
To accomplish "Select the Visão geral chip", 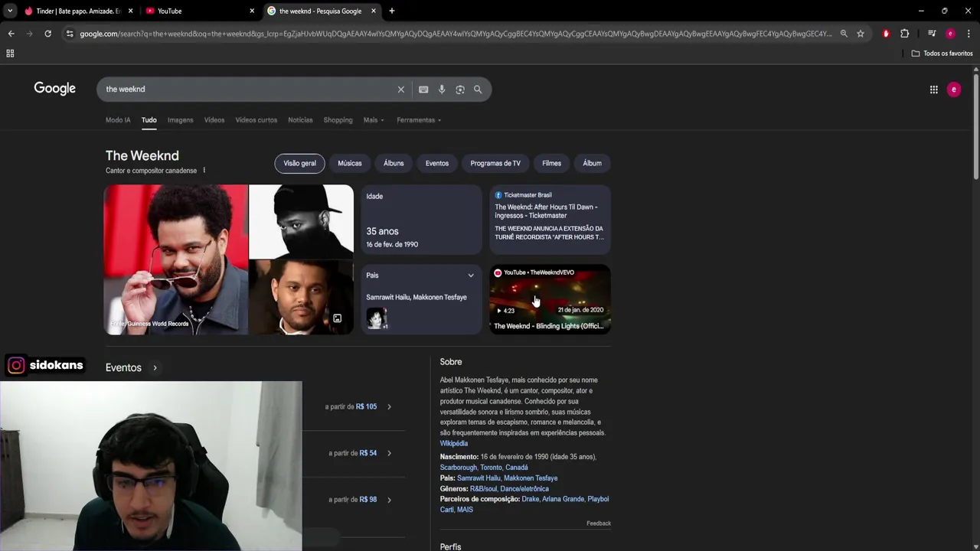I will (x=299, y=163).
